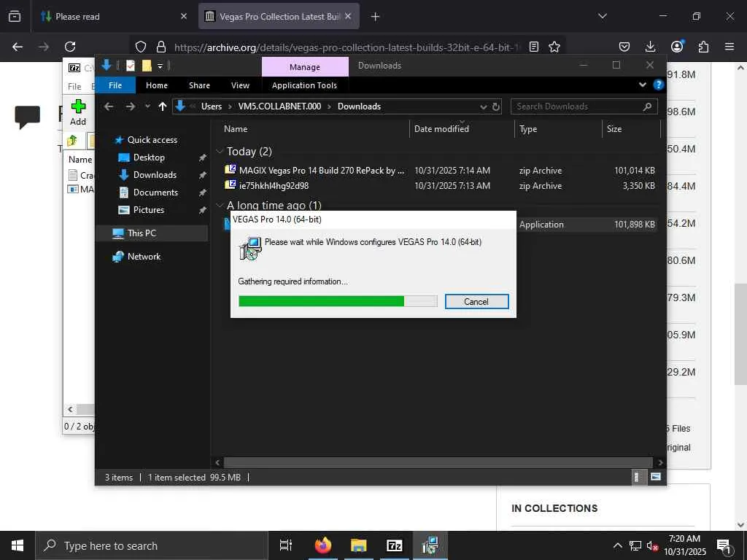Click Explorer horizontal scrollbar
747x560 pixels.
[x=438, y=462]
